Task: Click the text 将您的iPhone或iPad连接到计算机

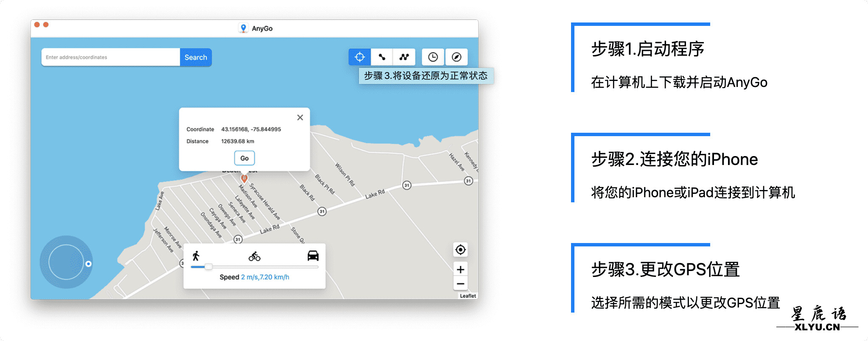Action: pos(693,193)
